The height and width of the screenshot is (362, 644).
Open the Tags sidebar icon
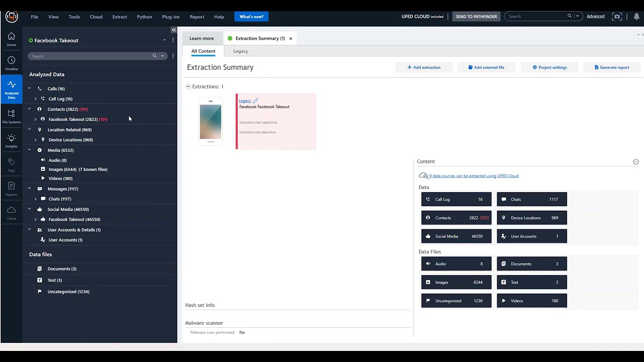[11, 164]
